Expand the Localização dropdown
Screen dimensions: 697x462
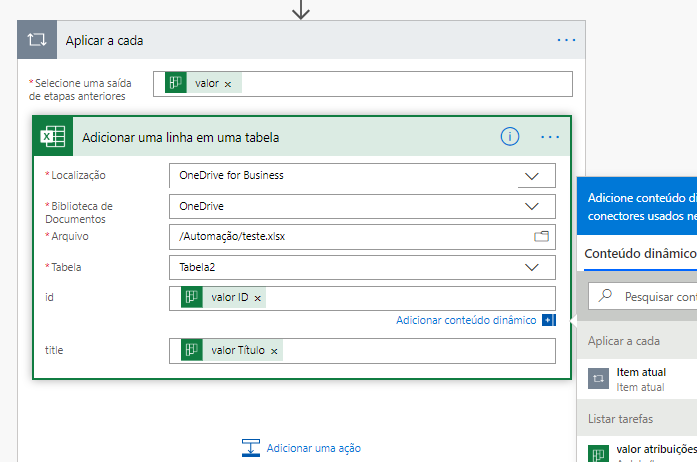pos(532,176)
